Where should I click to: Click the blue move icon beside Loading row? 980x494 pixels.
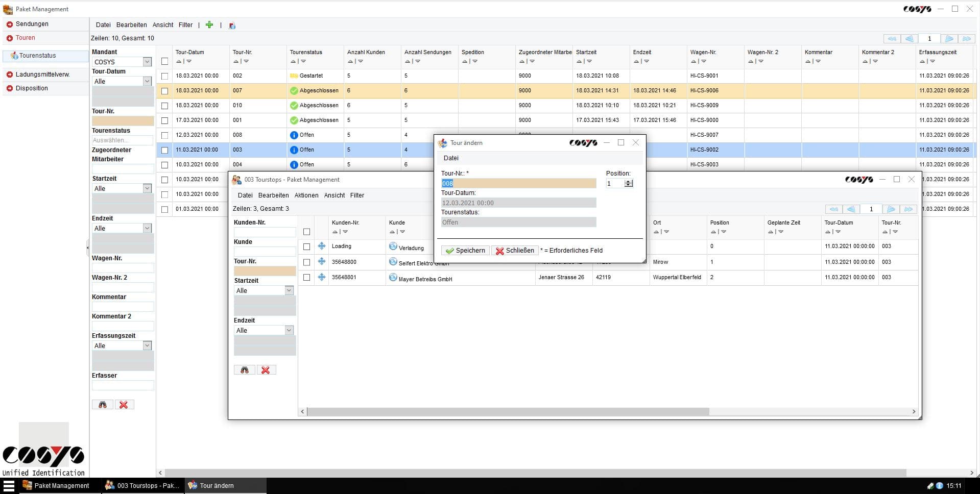pos(321,246)
